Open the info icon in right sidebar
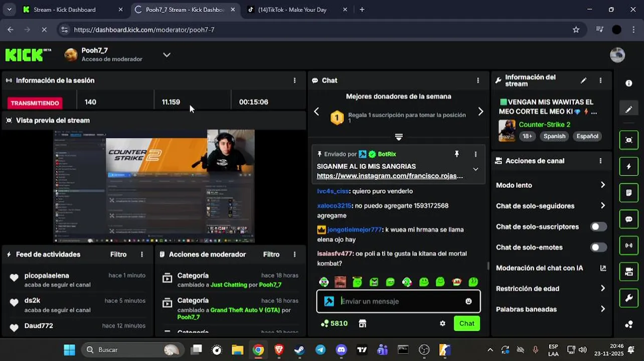Screen dimensions: 644x361 click(629, 83)
